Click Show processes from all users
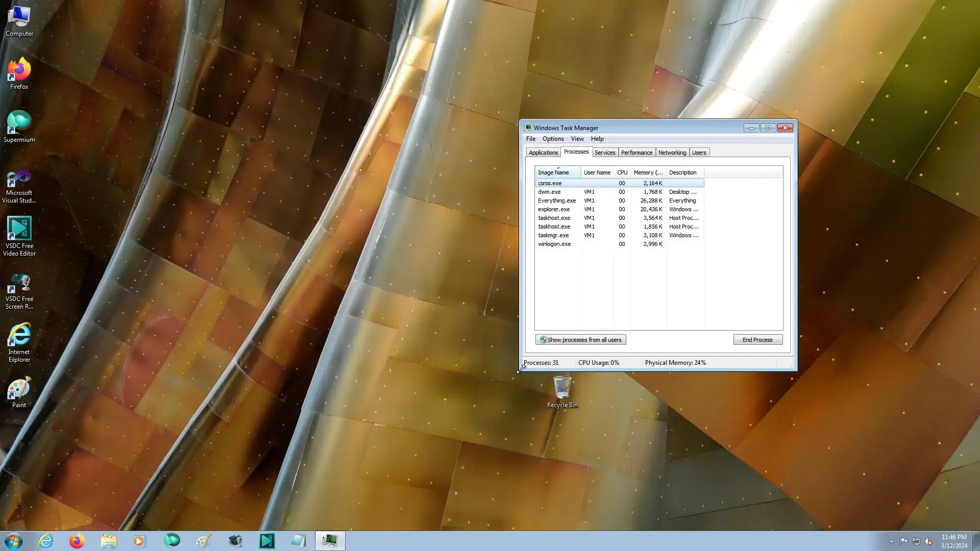Viewport: 980px width, 551px height. 580,340
